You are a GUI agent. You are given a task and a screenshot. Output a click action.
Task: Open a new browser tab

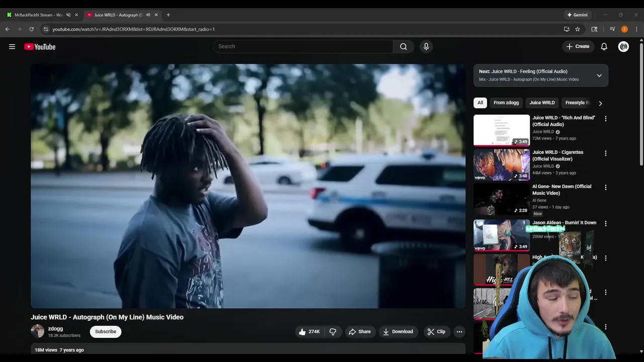[x=168, y=15]
